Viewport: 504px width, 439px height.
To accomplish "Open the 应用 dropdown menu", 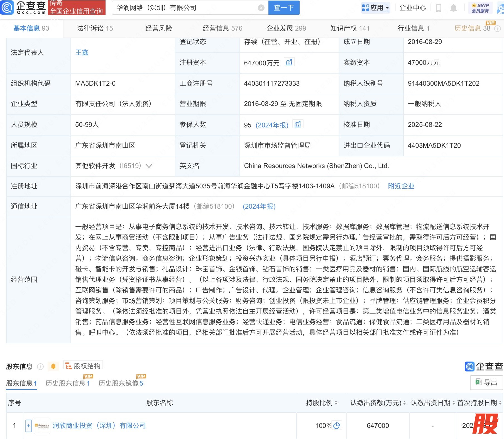I will [x=376, y=8].
